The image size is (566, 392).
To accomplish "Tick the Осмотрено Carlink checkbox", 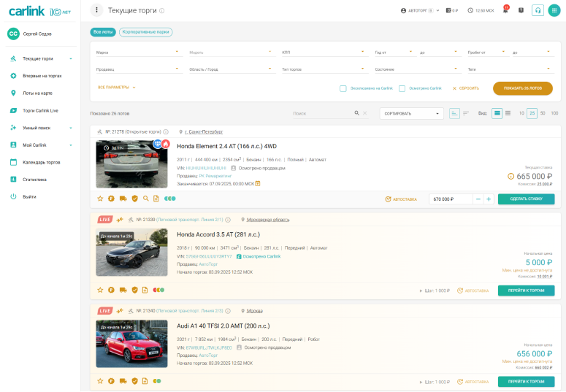I will click(402, 88).
